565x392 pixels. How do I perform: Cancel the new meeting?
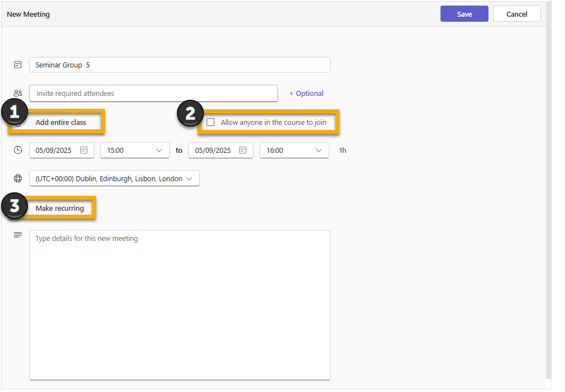click(516, 14)
